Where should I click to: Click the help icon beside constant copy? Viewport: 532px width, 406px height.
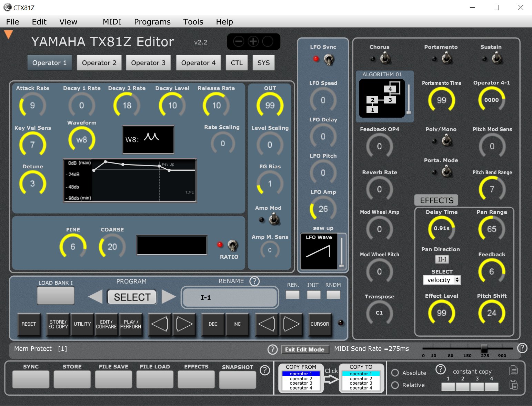point(441,369)
